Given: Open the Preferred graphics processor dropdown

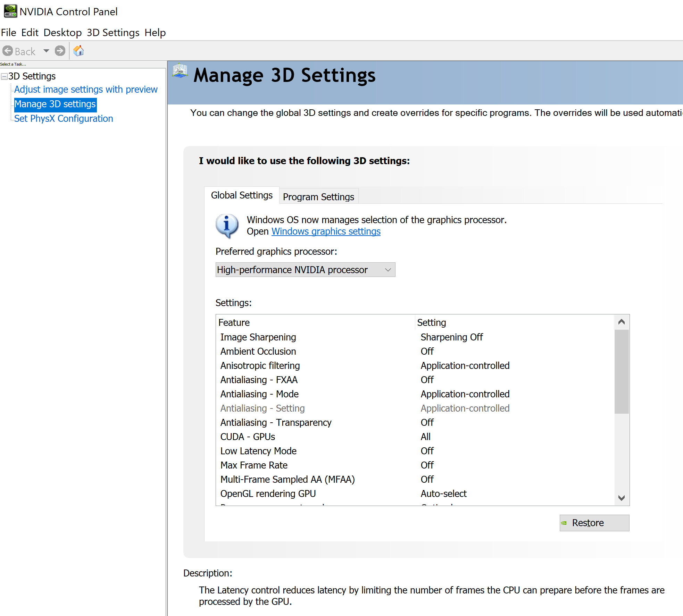Looking at the screenshot, I should pos(305,270).
